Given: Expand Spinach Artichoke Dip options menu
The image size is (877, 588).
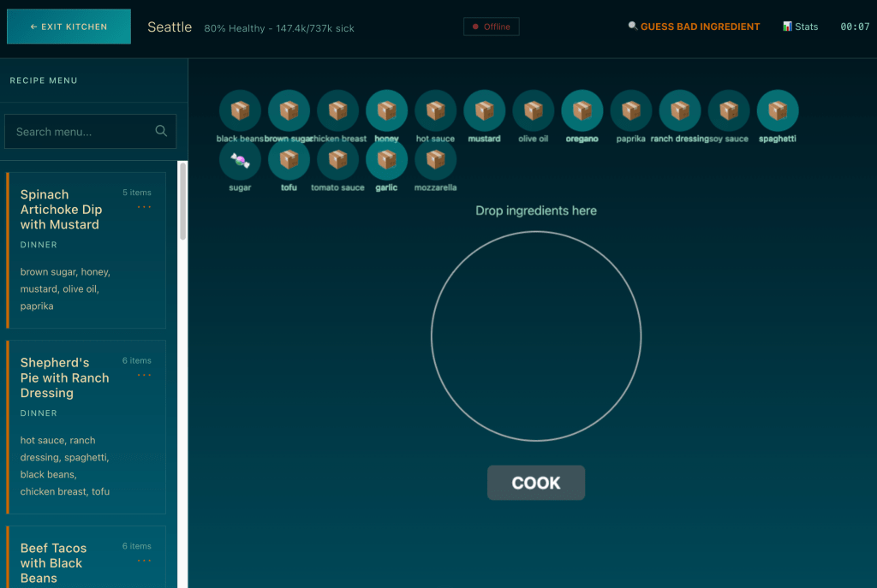Looking at the screenshot, I should pyautogui.click(x=144, y=207).
